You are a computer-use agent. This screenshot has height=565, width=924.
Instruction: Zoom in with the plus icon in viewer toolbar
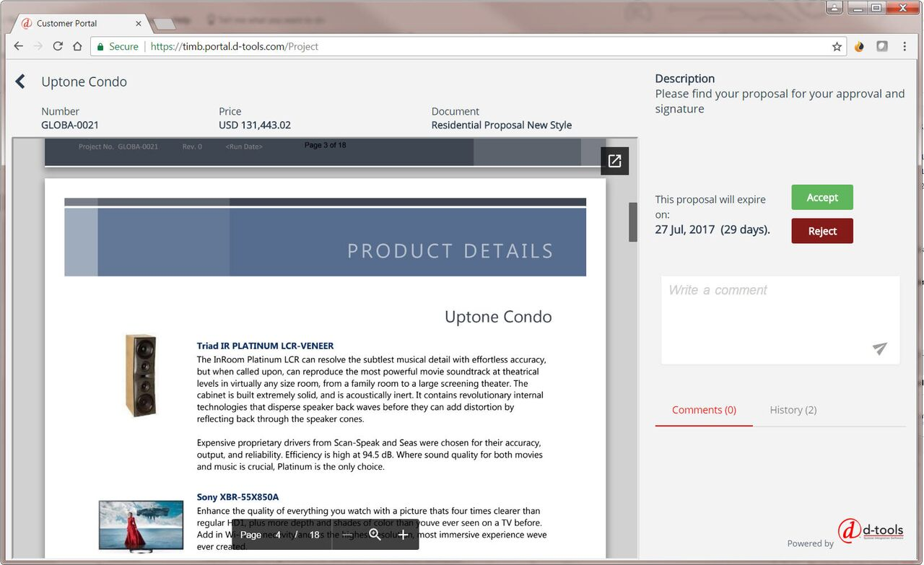403,535
